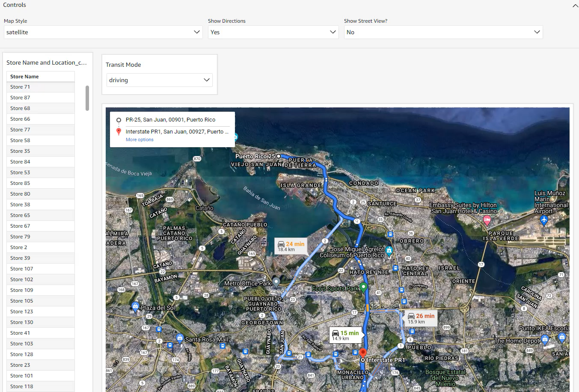Image resolution: width=579 pixels, height=392 pixels.
Task: Select Store 128 in the list
Action: (41, 354)
